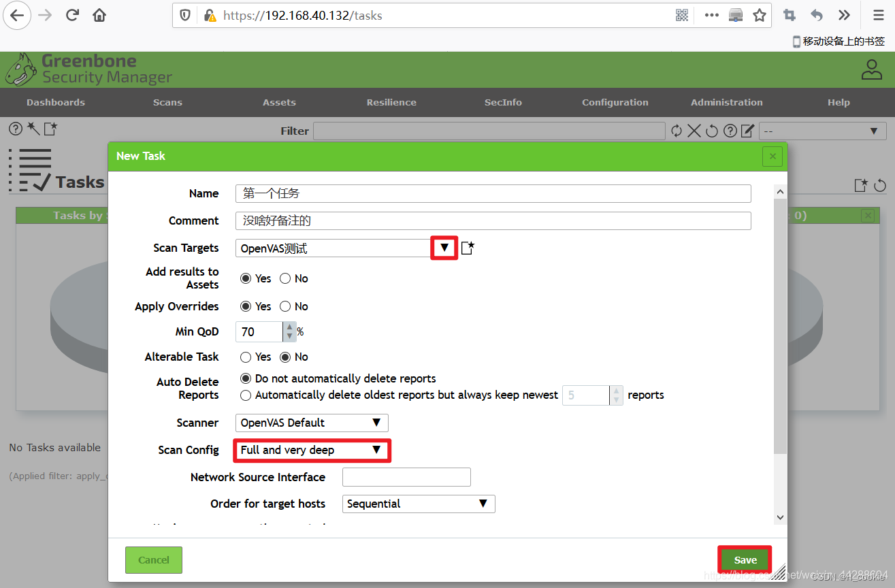The height and width of the screenshot is (588, 895).
Task: Update filter with refresh arrows icon
Action: (x=676, y=131)
